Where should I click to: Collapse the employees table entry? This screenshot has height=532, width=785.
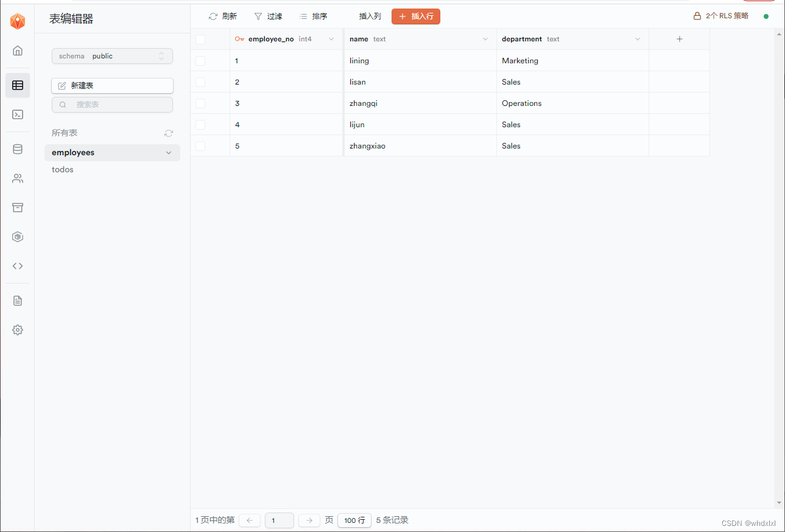click(x=168, y=152)
